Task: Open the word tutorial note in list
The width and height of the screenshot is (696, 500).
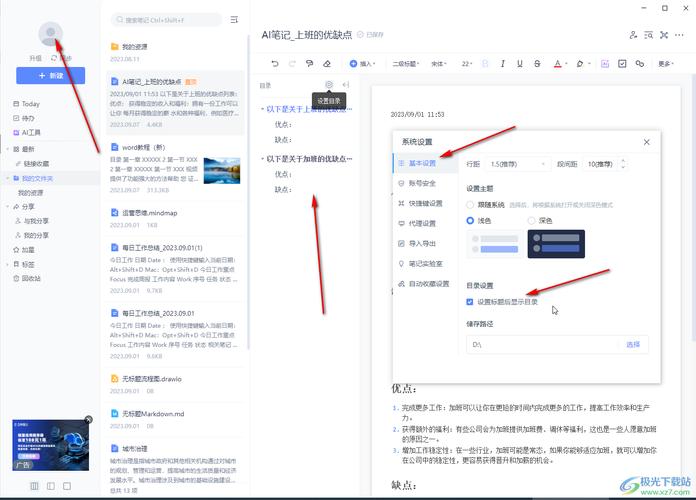Action: [175, 168]
